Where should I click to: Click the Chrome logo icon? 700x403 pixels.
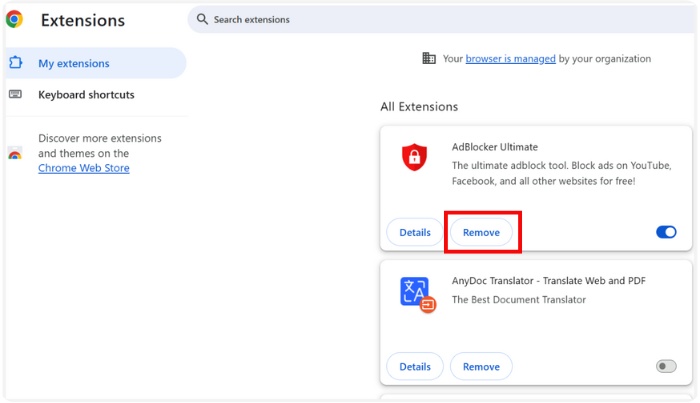(x=14, y=20)
